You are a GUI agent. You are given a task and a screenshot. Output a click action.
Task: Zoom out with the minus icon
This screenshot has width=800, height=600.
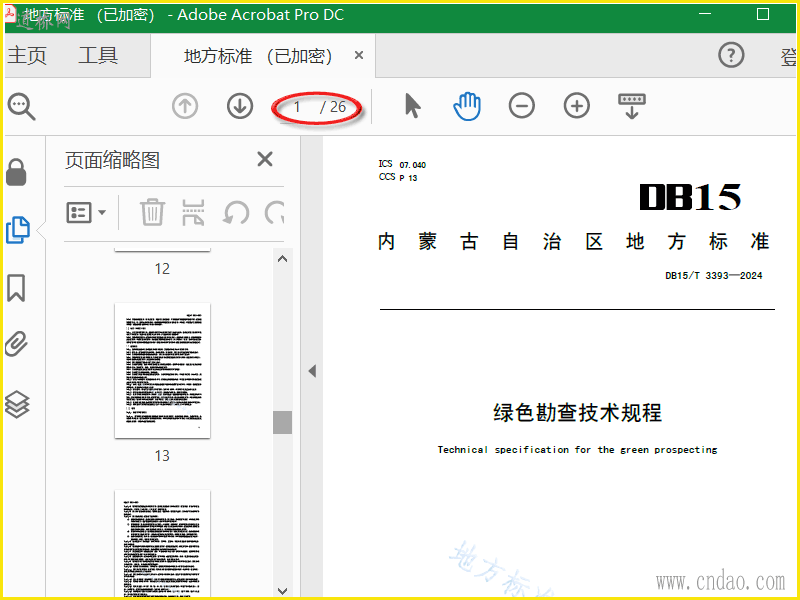[x=521, y=106]
